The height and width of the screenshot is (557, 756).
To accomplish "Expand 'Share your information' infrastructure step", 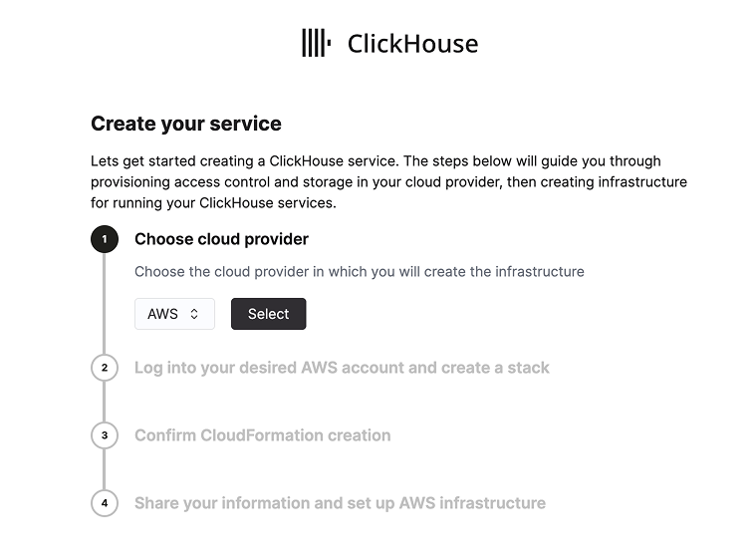I will 340,503.
